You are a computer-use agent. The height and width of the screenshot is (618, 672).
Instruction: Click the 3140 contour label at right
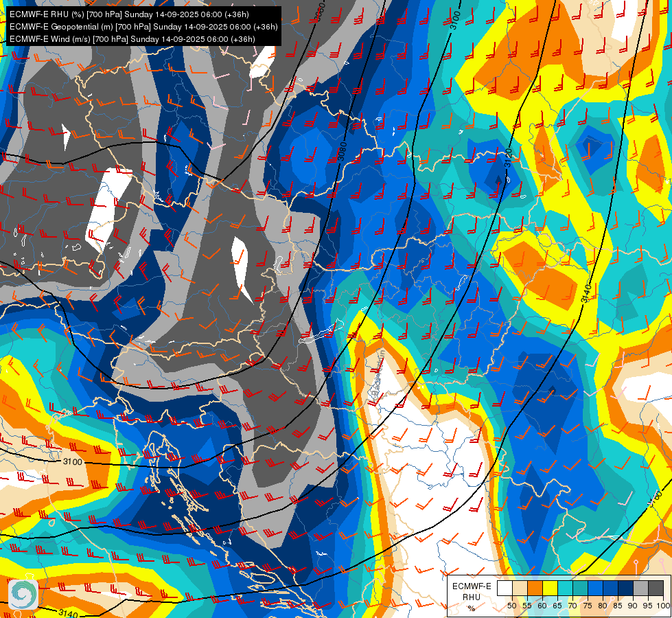587,293
